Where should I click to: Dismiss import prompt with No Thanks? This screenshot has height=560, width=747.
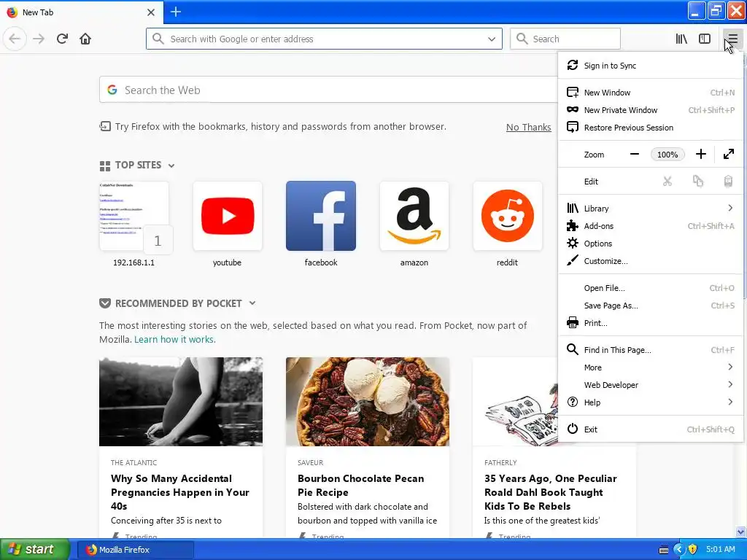[528, 127]
